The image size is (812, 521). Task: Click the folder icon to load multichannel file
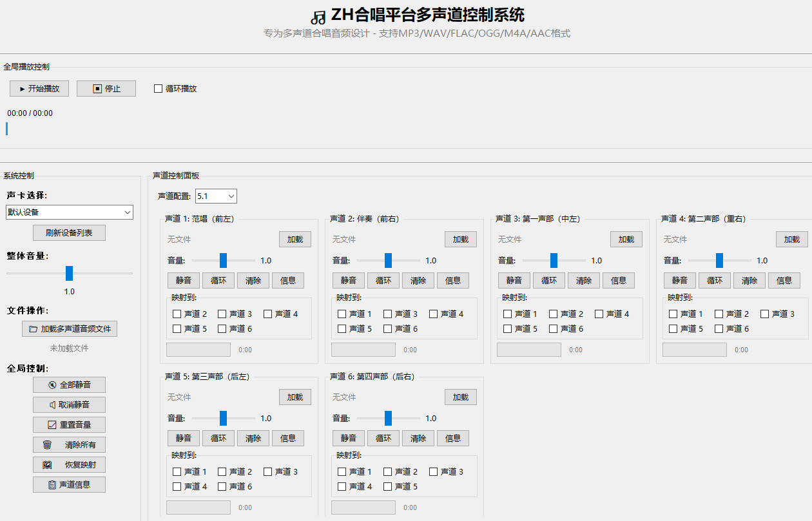point(33,329)
